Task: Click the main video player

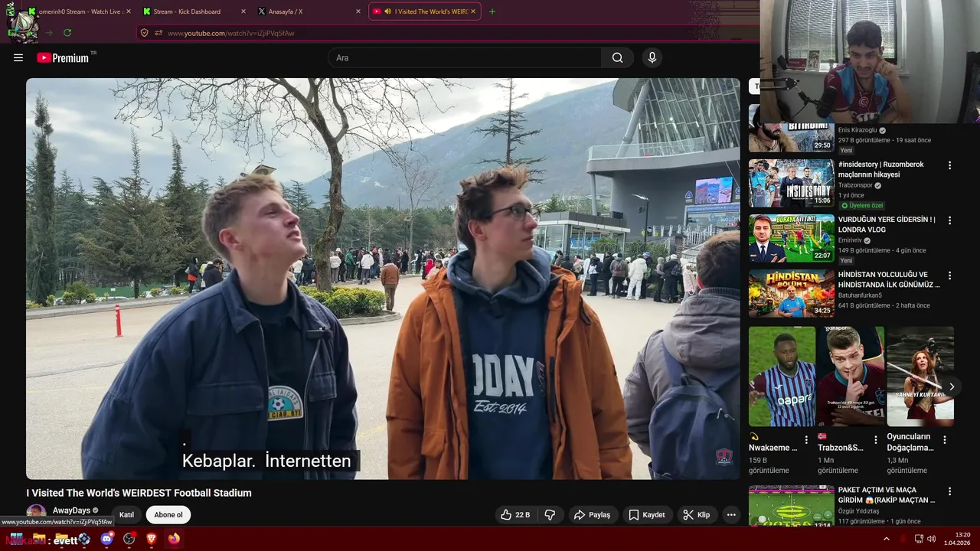Action: tap(383, 279)
